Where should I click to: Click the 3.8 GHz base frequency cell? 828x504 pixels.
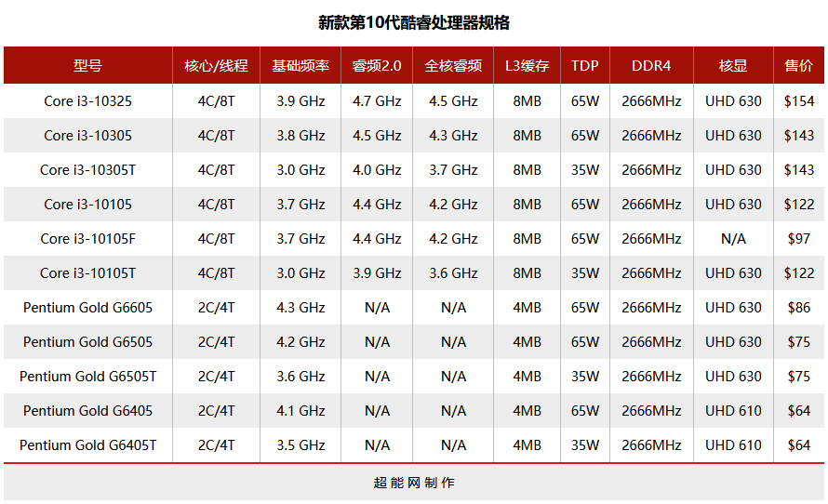pyautogui.click(x=300, y=135)
